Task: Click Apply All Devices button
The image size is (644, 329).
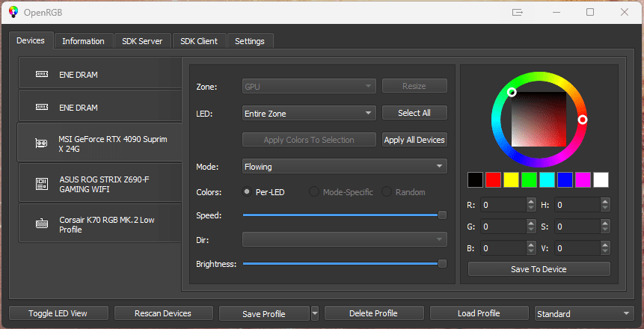Action: tap(414, 140)
